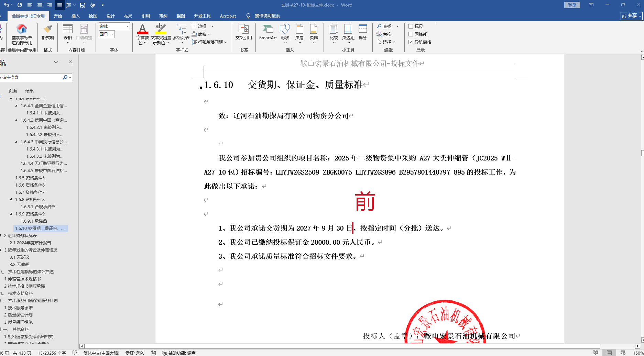Viewport: 644px width, 356px height.
Task: Click 替换 replace in the editing group
Action: (384, 34)
